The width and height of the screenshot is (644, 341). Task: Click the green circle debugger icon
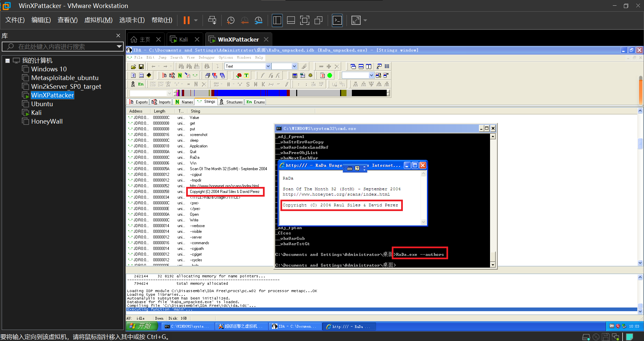click(x=330, y=75)
